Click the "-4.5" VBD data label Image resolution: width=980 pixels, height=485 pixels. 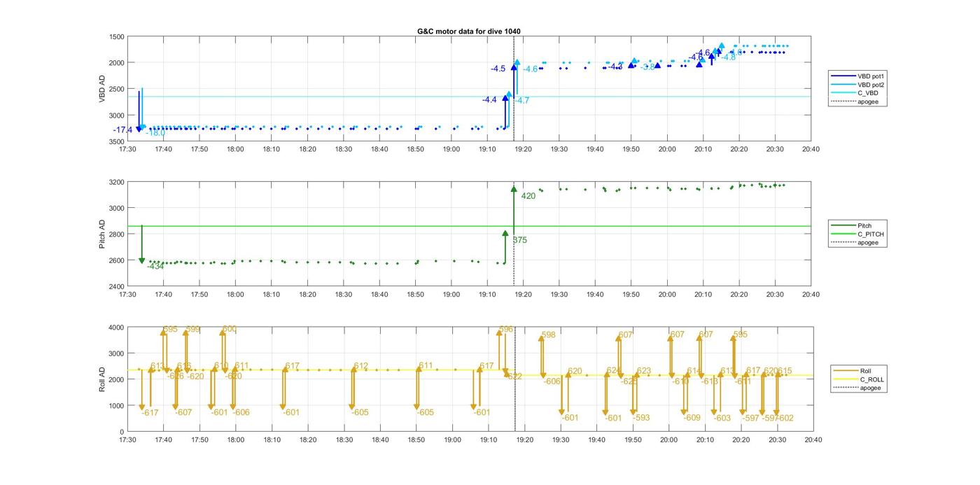(498, 69)
